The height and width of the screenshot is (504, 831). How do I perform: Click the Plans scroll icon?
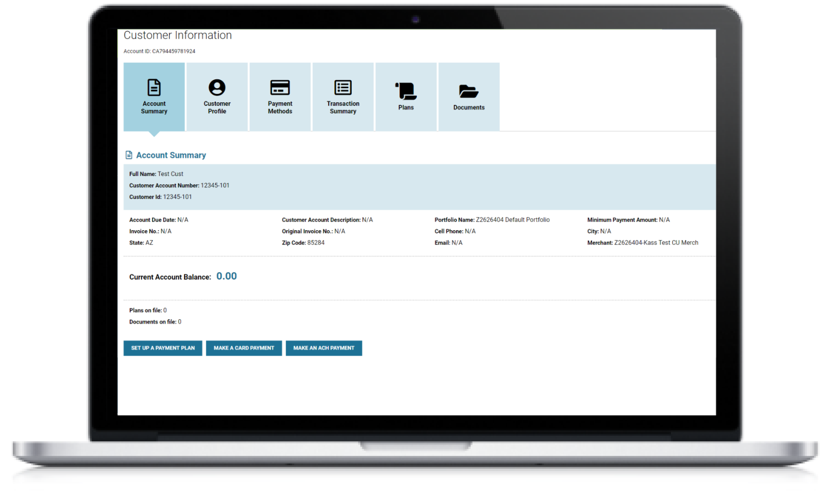tap(406, 91)
